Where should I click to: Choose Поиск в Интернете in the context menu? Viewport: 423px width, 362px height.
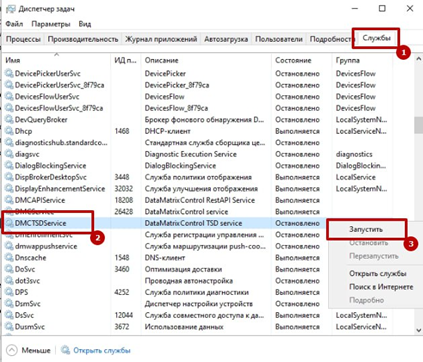[381, 287]
